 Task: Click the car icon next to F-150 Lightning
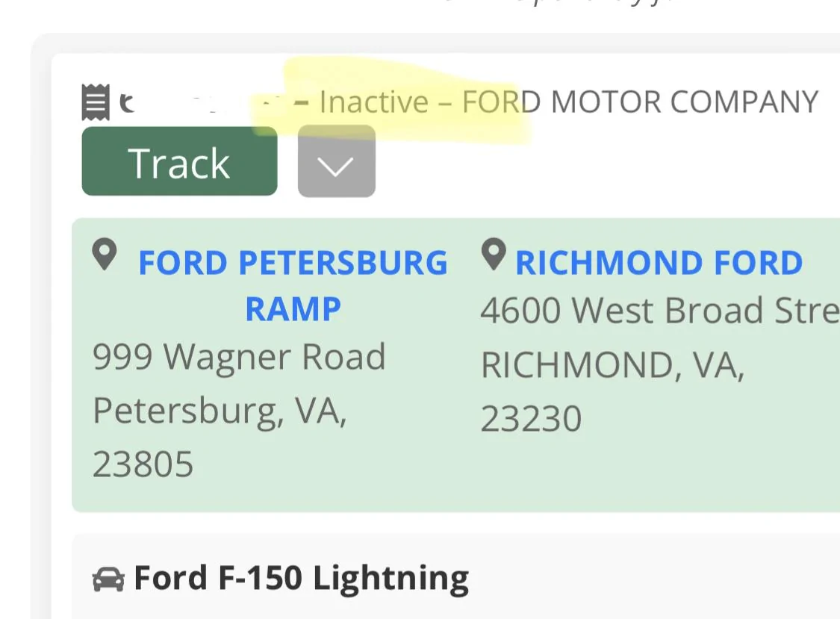(x=108, y=579)
